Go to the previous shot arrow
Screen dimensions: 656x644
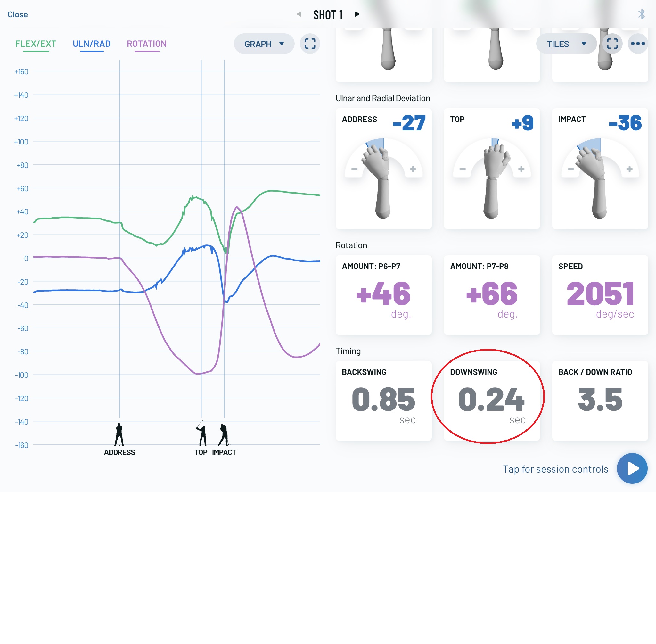click(299, 14)
